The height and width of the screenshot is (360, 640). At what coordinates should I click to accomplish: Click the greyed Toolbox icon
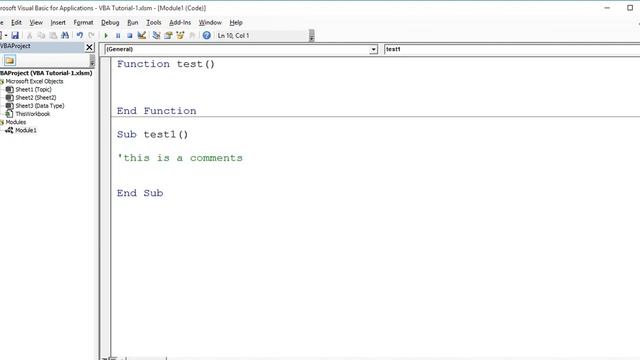pyautogui.click(x=192, y=36)
